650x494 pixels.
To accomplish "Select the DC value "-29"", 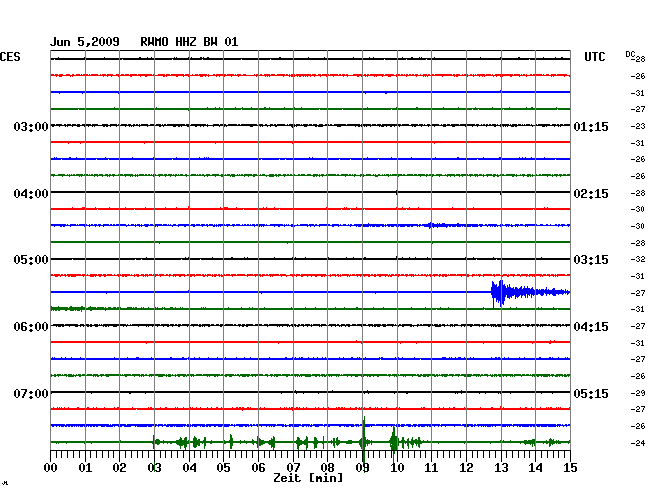I will coord(638,393).
